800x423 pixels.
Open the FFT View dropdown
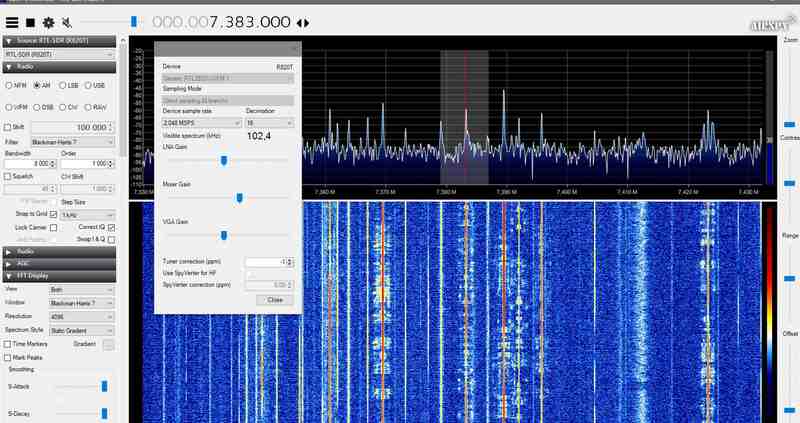[82, 290]
